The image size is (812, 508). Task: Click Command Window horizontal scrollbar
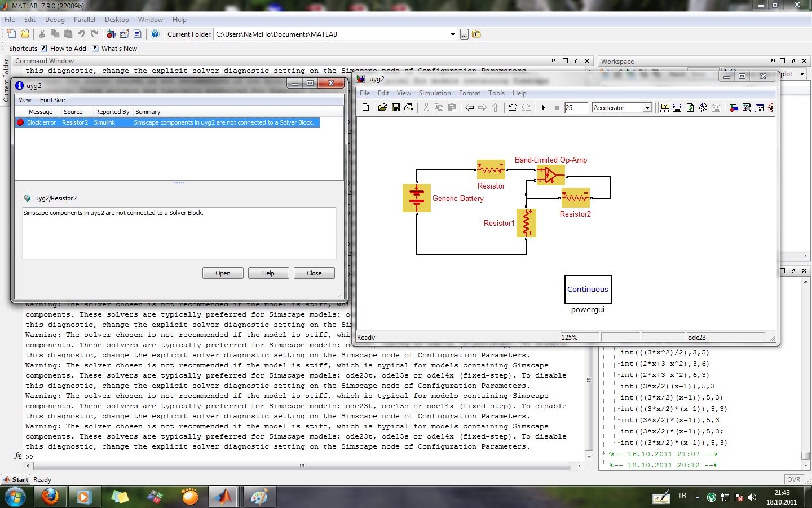(x=302, y=466)
